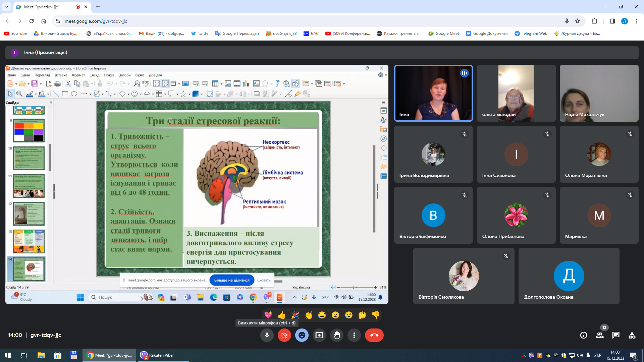Click the Більше не ділитися button in the shared screen
This screenshot has height=362, width=644.
coord(232,280)
